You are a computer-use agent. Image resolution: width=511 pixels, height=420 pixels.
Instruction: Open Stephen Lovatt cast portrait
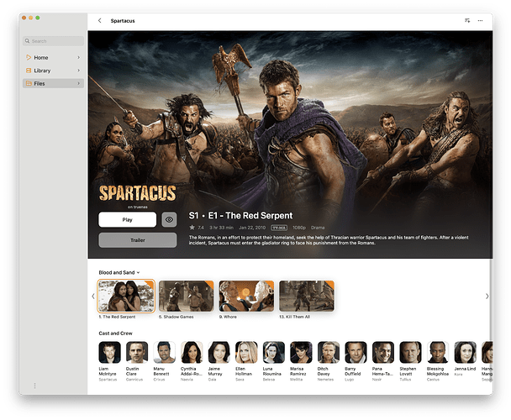click(411, 352)
